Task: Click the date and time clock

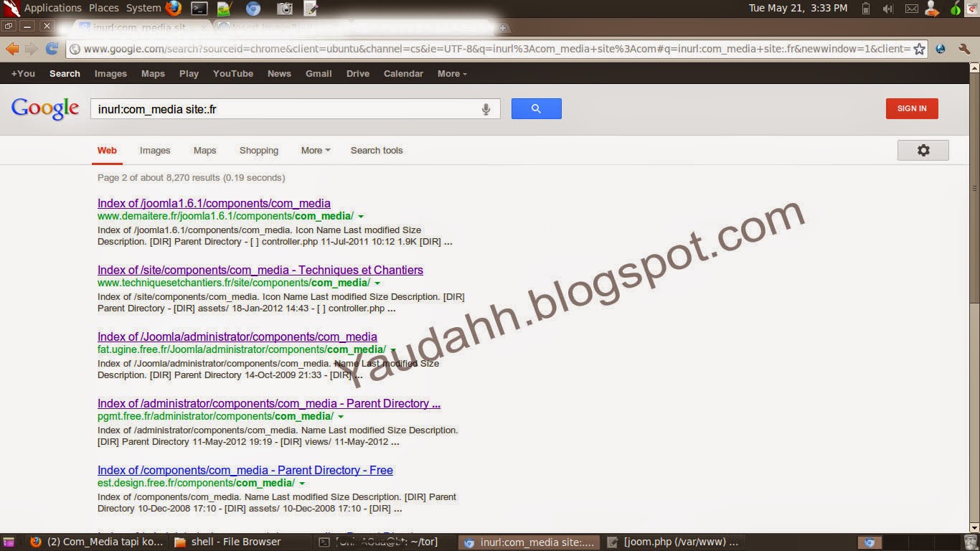Action: tap(798, 8)
